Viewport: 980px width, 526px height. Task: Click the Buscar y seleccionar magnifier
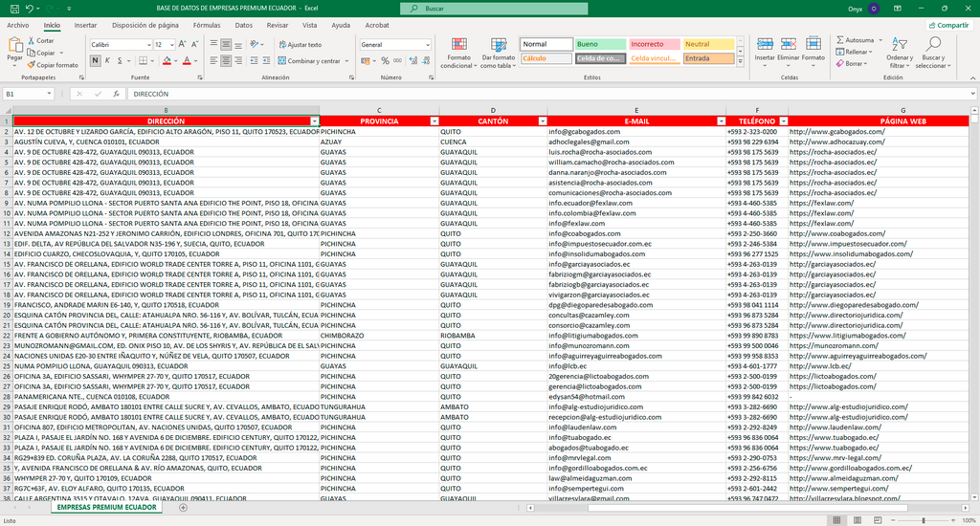933,44
